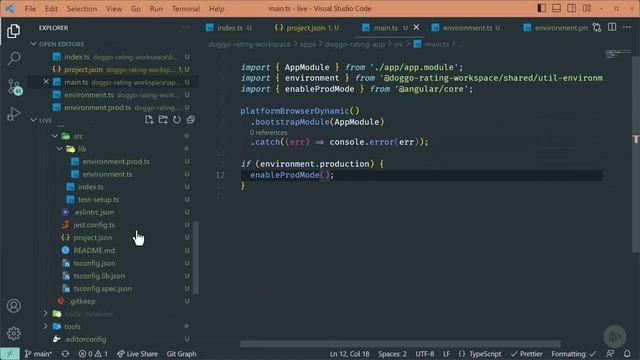
Task: Open .eslintrc.json file
Action: coord(94,212)
